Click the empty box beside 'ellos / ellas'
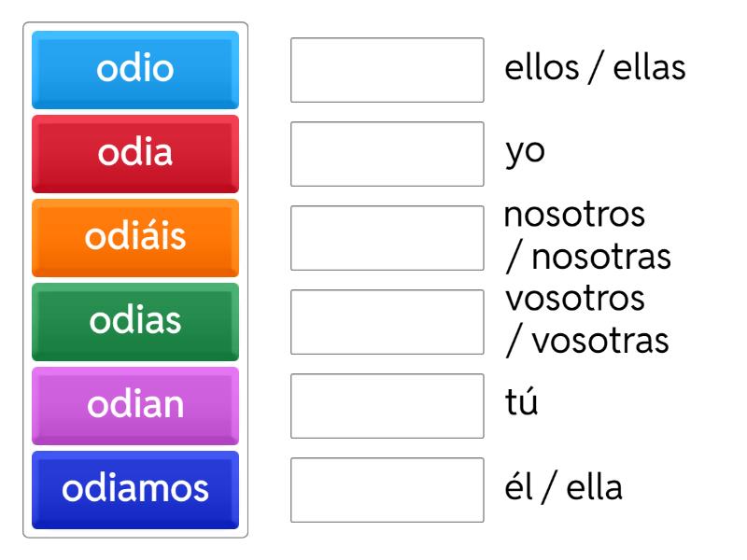 pyautogui.click(x=387, y=70)
